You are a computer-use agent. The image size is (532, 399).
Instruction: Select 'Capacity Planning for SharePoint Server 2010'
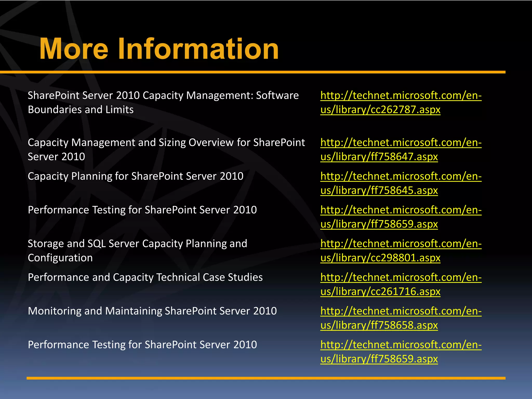coord(136,176)
